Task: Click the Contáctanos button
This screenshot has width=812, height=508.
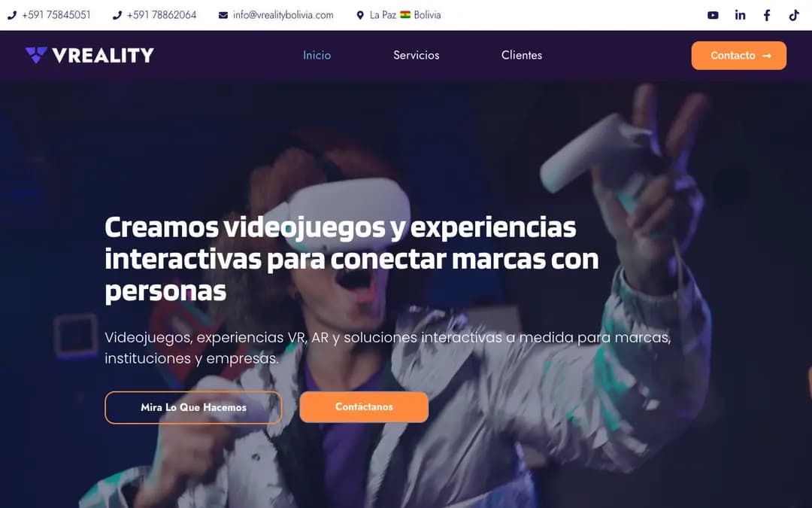Action: click(x=364, y=407)
